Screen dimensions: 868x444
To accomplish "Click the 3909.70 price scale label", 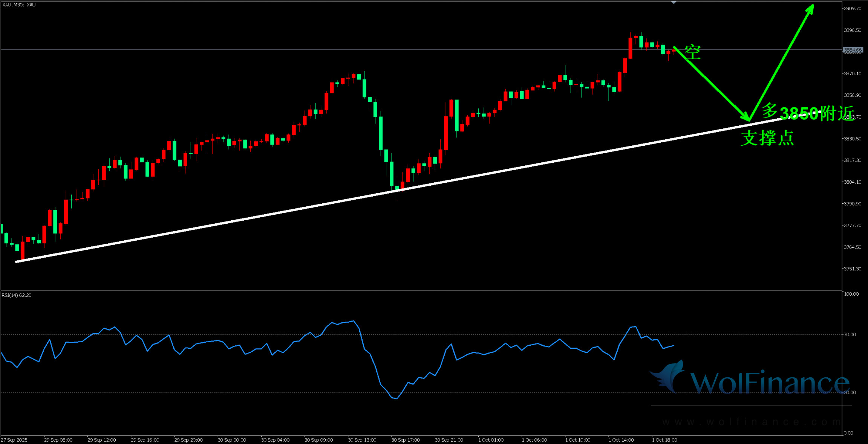I will coord(853,8).
